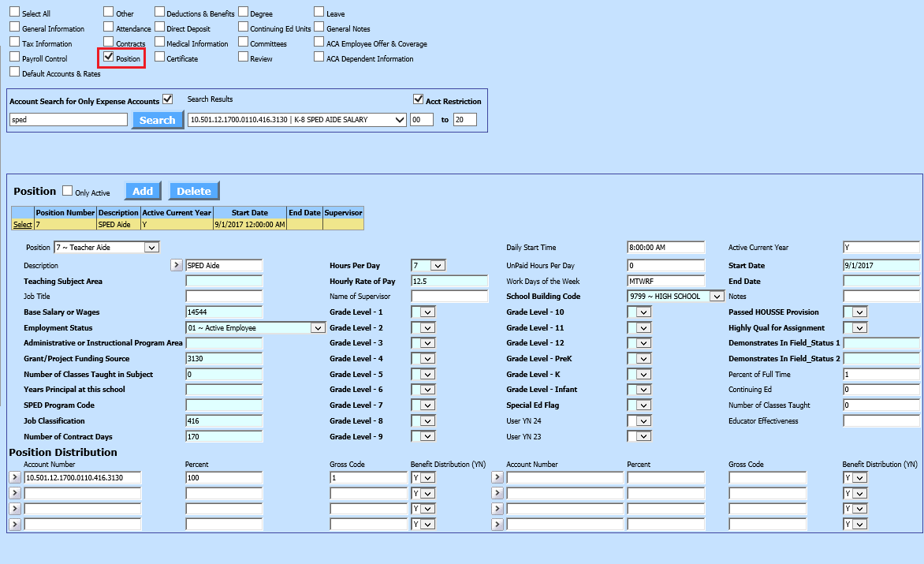
Task: Expand the School Building Code dropdown
Action: click(716, 297)
